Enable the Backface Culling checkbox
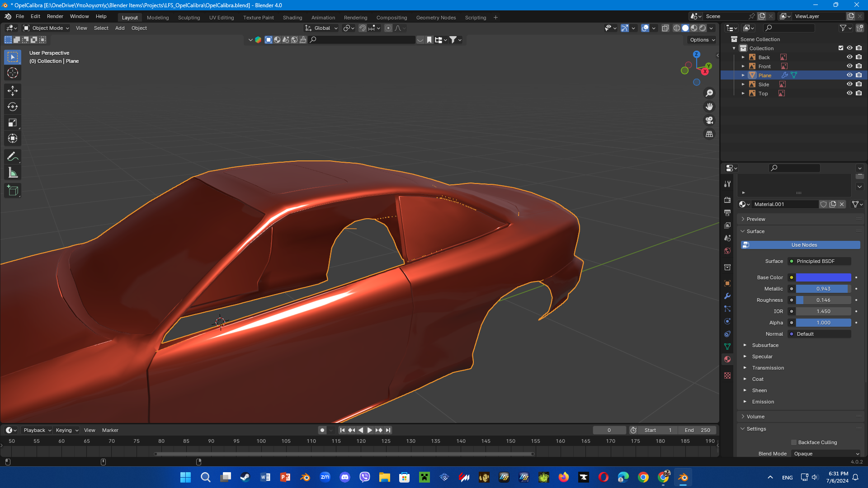The image size is (868, 488). pos(794,442)
